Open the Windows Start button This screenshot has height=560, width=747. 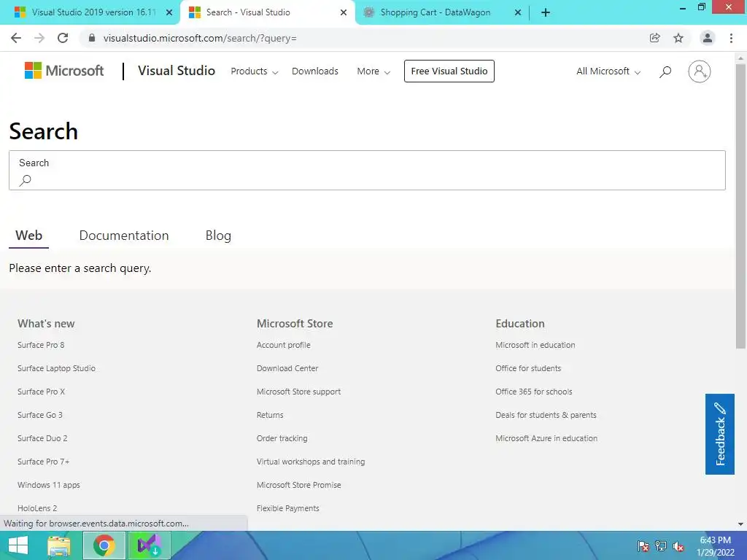point(18,545)
